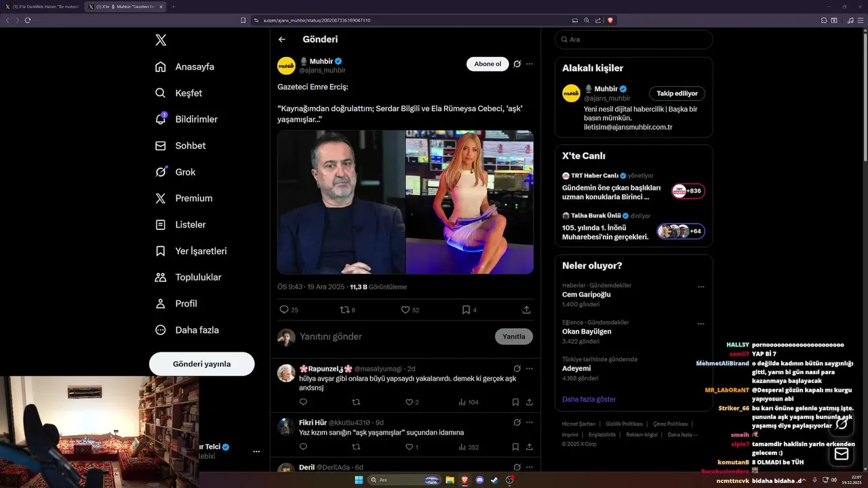Viewport: 868px width, 488px height.
Task: Reload the page in the browser
Action: 28,20
